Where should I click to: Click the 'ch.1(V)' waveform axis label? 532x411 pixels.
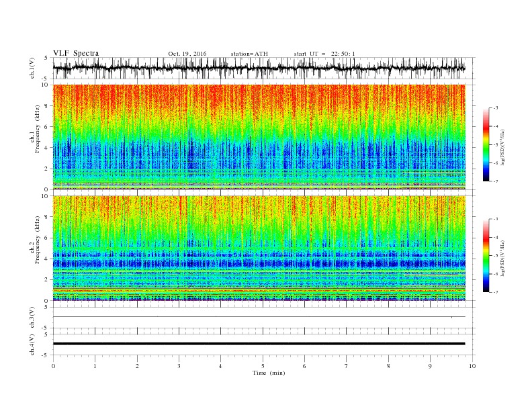pyautogui.click(x=32, y=67)
